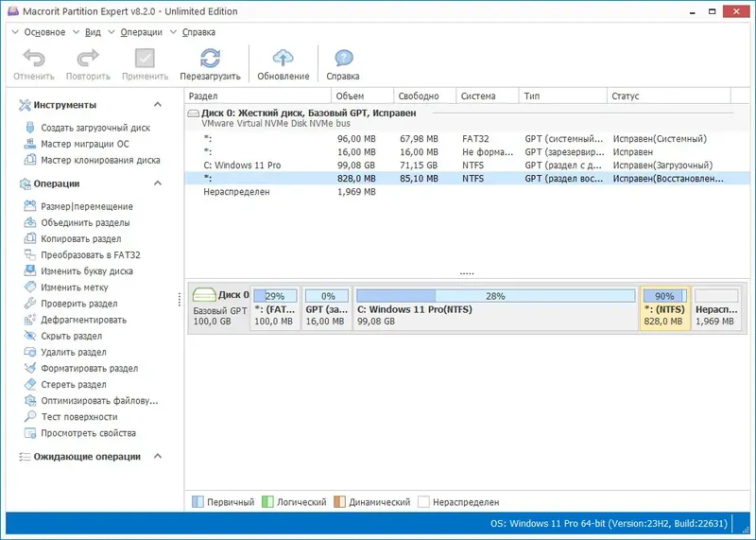Screen dimensions: 756x540
Task: Choose Дефрагментировать in operations list
Action: pyautogui.click(x=83, y=320)
